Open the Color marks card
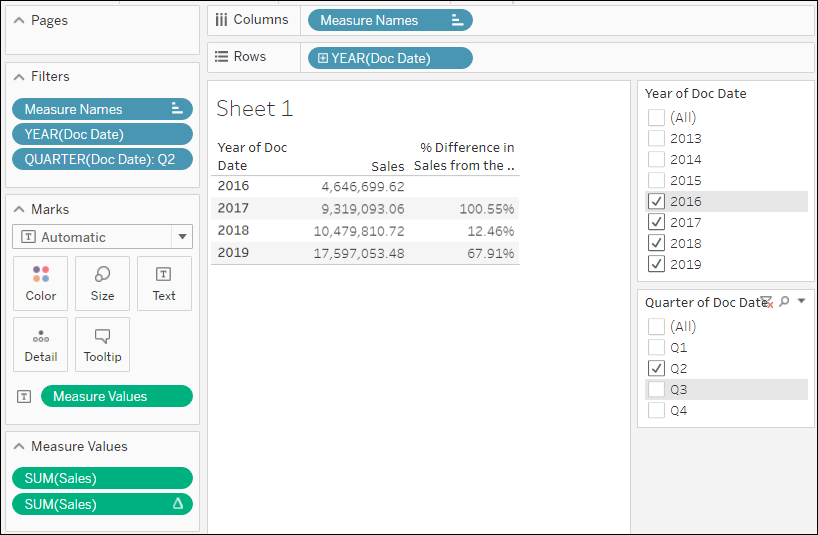 click(x=41, y=283)
